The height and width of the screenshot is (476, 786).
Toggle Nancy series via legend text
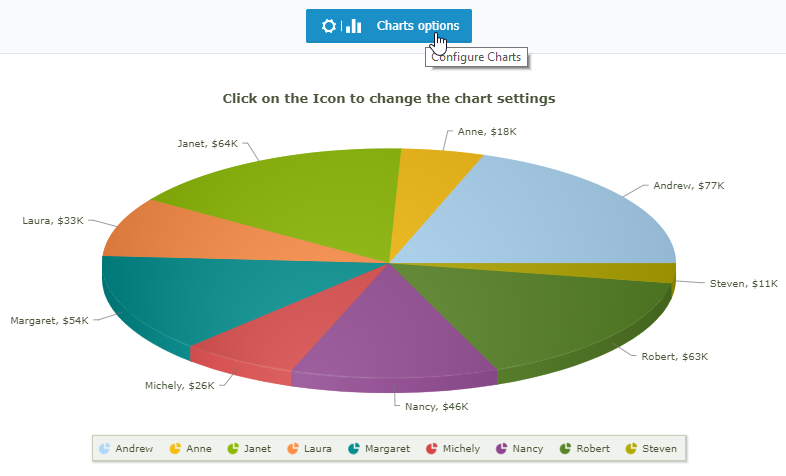tap(527, 449)
